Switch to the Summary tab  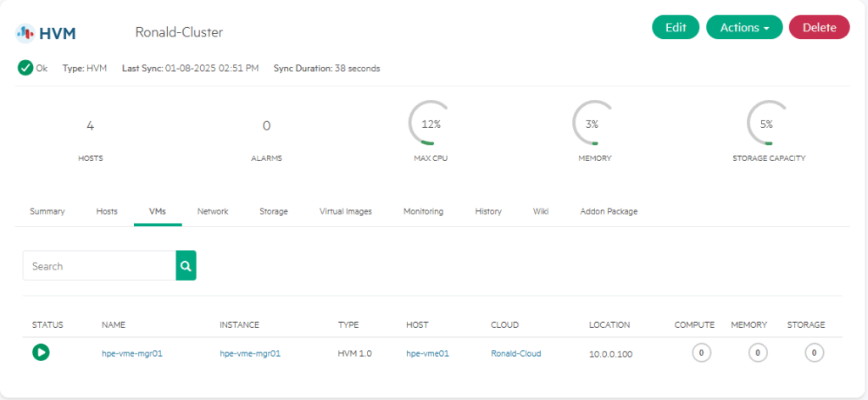point(47,211)
